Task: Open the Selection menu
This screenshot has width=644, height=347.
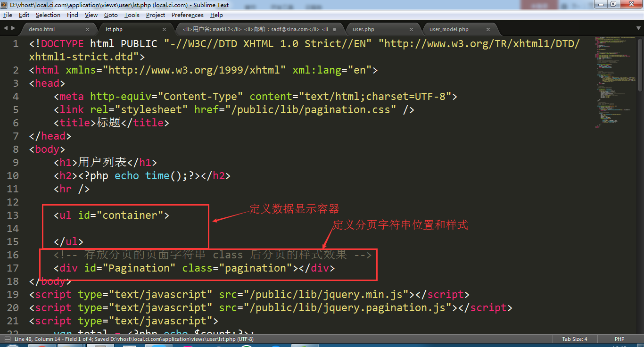Action: (48, 15)
